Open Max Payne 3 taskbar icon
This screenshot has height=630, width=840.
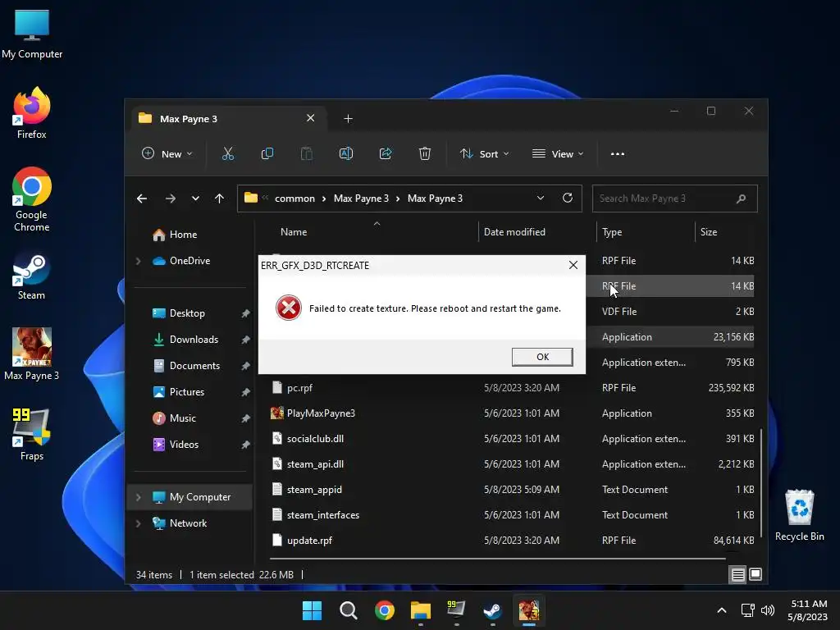[529, 610]
